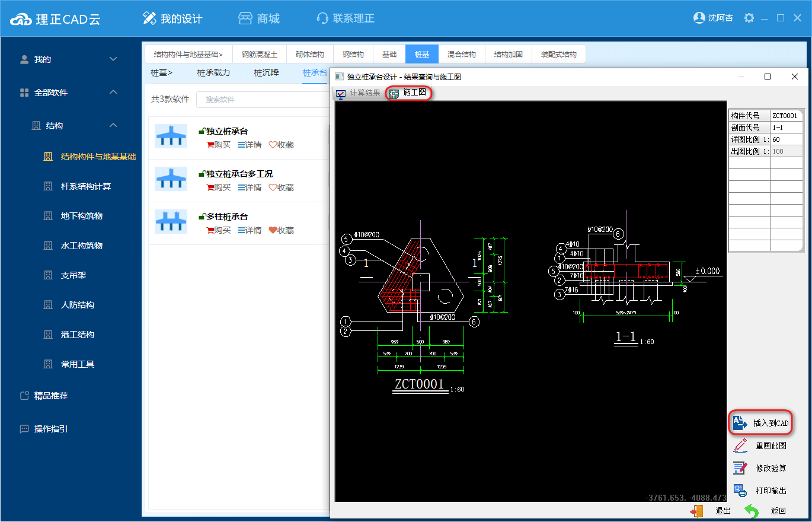Select 常用工具 in sidebar
Image resolution: width=812 pixels, height=522 pixels.
click(78, 364)
